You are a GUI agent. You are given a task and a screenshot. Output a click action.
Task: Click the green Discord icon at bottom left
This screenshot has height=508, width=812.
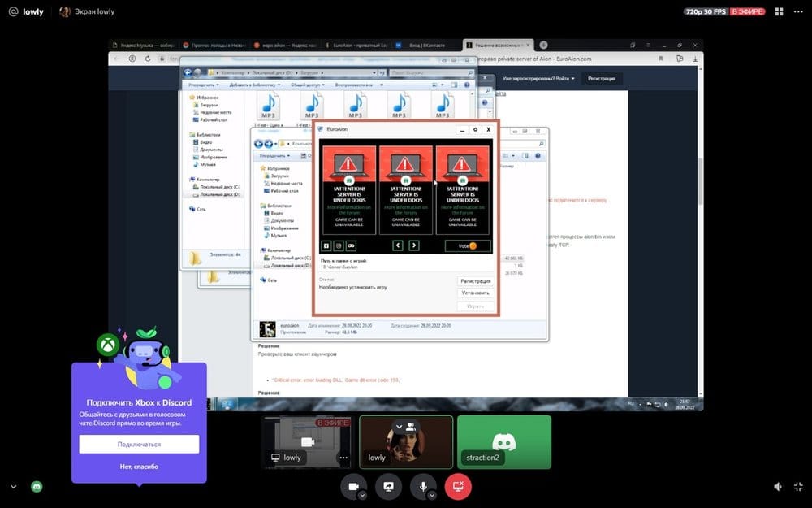(37, 486)
